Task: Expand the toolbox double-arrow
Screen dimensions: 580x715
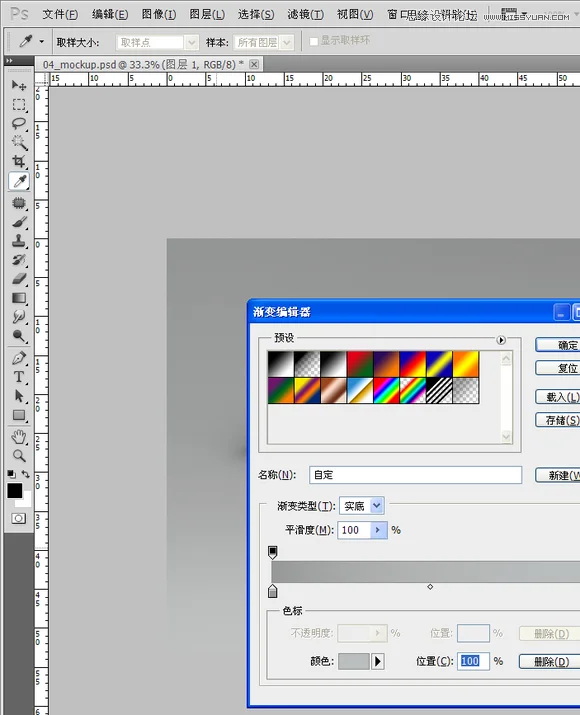Action: pyautogui.click(x=9, y=60)
